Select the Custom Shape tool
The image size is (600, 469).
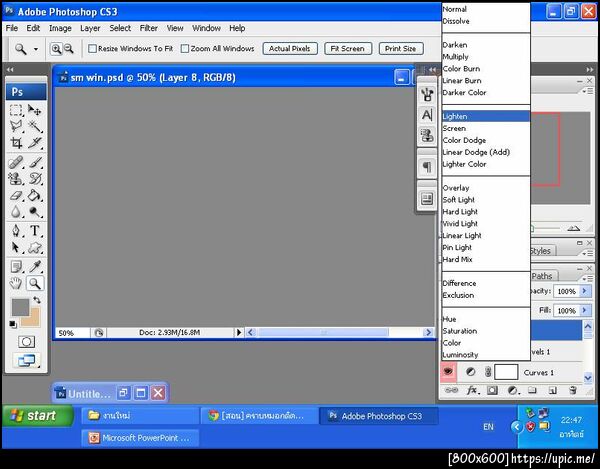[x=35, y=248]
